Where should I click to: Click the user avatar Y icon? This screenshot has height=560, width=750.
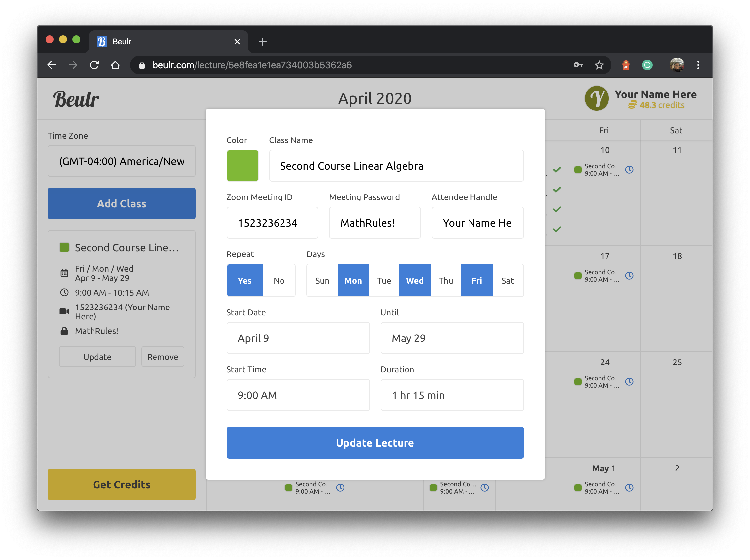click(x=596, y=99)
